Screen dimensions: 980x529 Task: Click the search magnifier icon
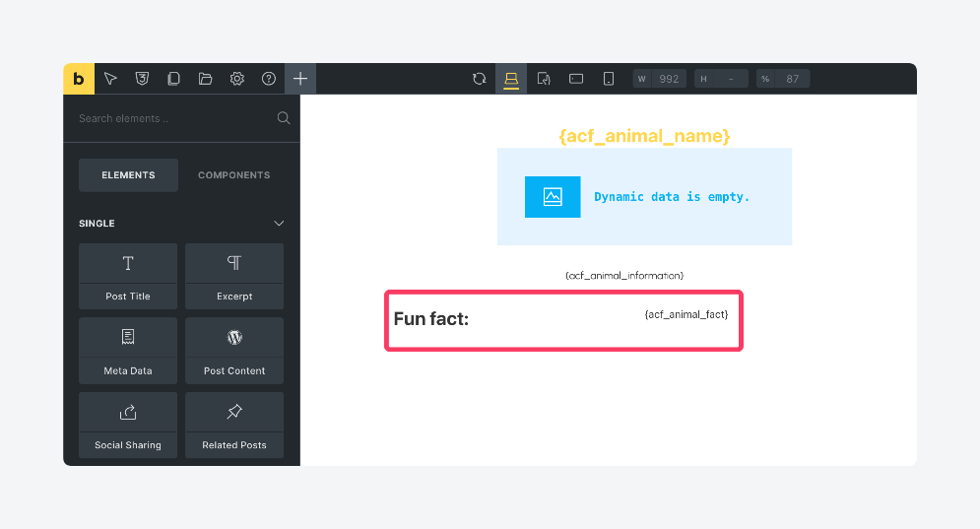(x=283, y=118)
